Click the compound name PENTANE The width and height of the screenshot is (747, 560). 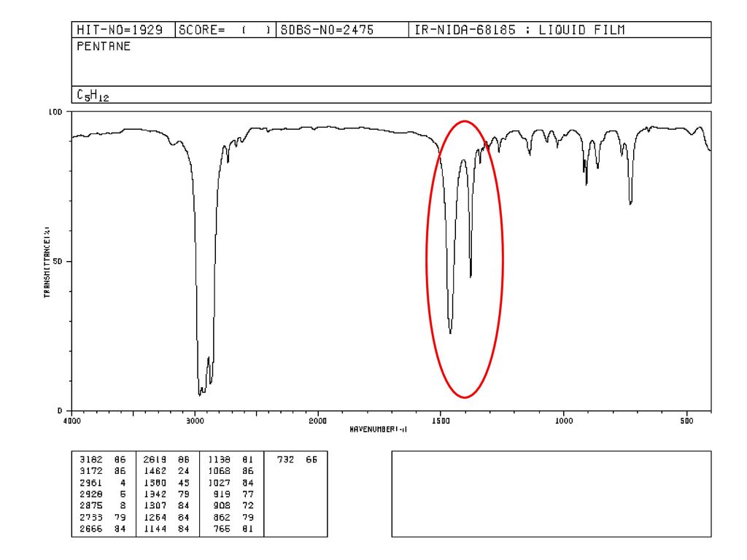[104, 46]
